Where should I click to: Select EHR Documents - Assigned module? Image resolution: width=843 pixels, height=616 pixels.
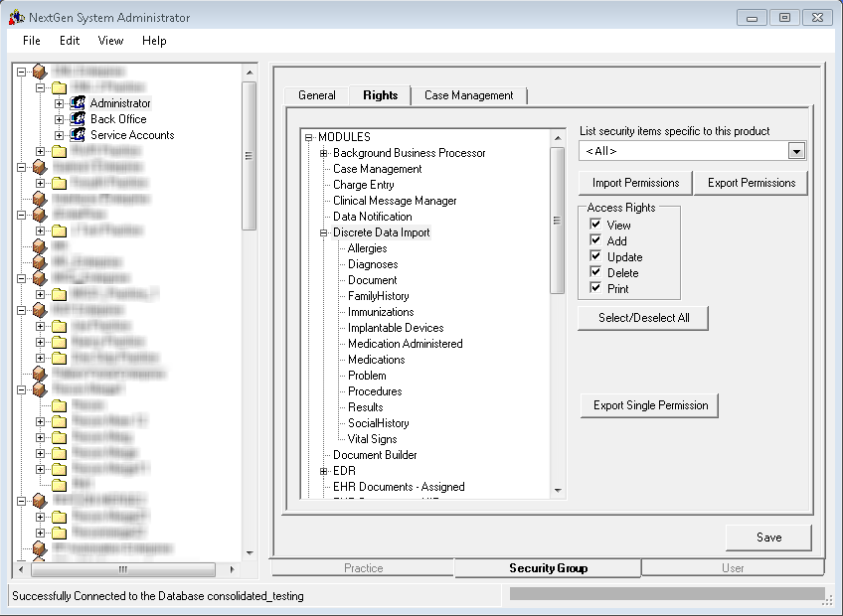coord(399,487)
